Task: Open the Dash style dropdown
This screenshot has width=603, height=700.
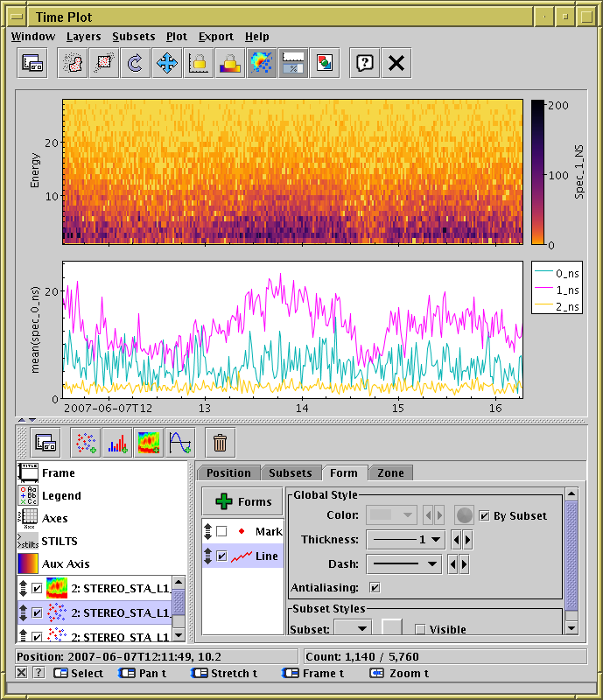Action: click(405, 564)
